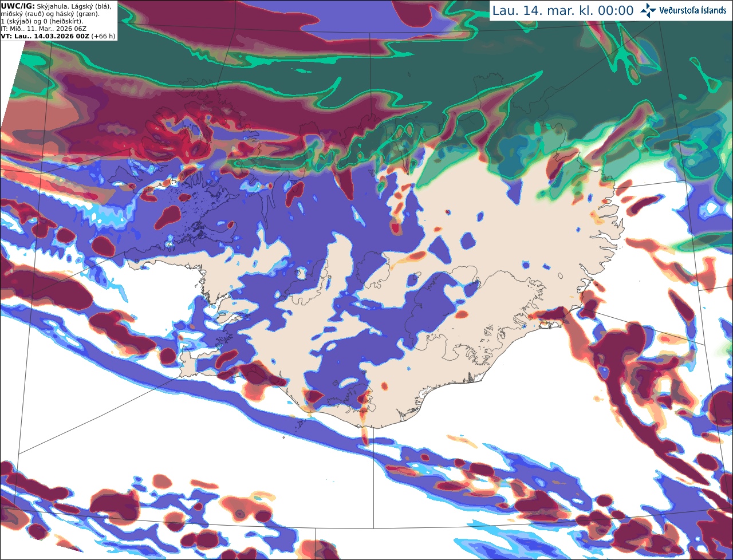Select the 'VT: Lau.. 14.03.2026 00Z (+66 h)' line
Screen dimensions: 733x560
point(58,36)
